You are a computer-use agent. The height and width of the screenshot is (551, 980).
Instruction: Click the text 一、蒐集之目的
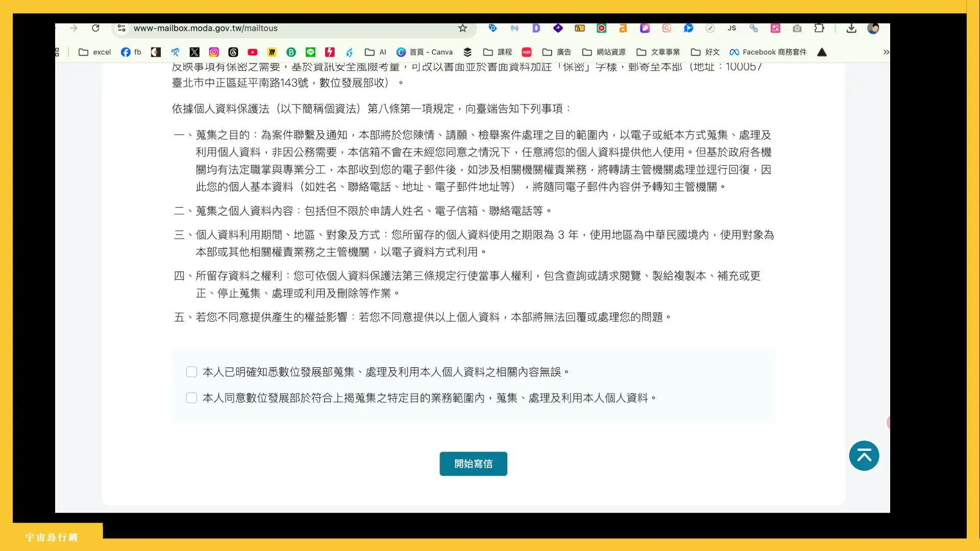coord(212,135)
